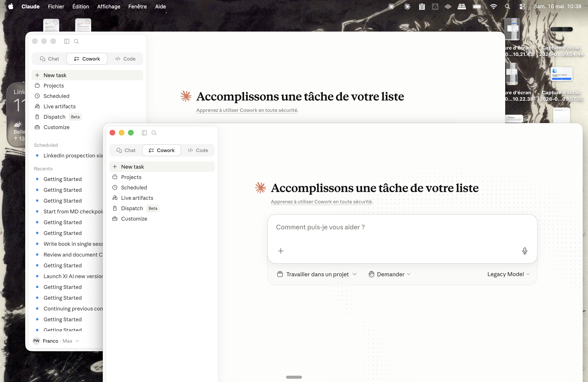Viewport: 588px width, 382px height.
Task: Click the date and time in menu bar
Action: (x=557, y=6)
